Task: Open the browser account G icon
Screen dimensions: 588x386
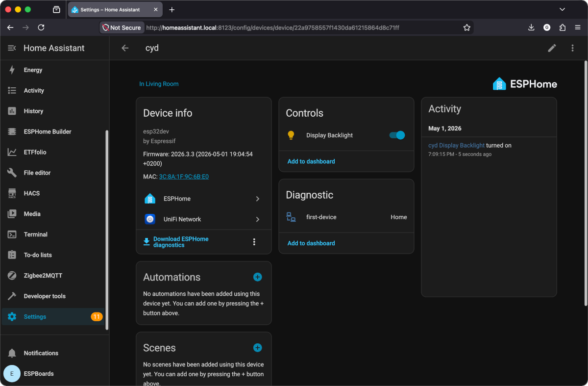Action: tap(547, 27)
